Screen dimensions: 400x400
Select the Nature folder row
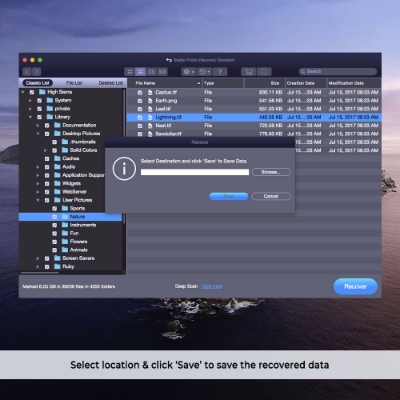70,217
